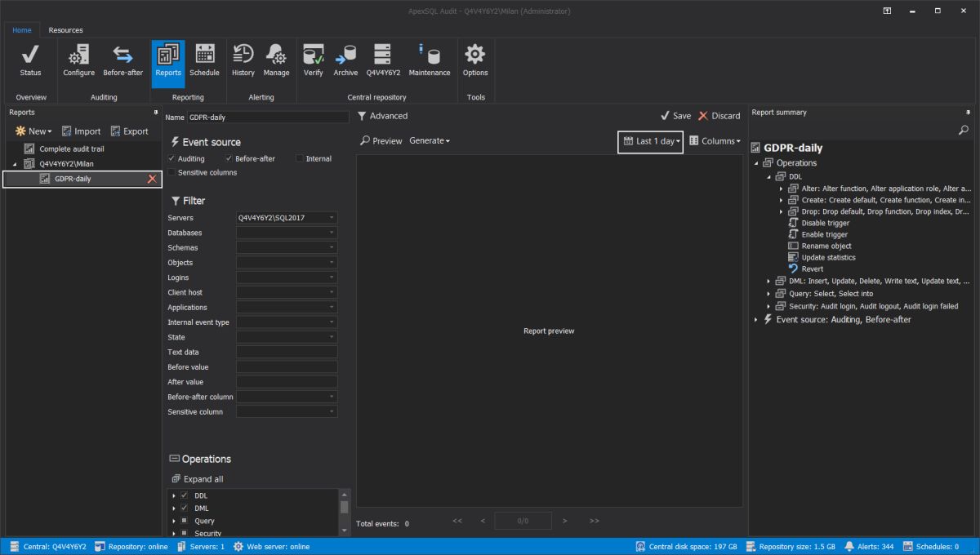
Task: Select Complete audit trail report
Action: [72, 149]
